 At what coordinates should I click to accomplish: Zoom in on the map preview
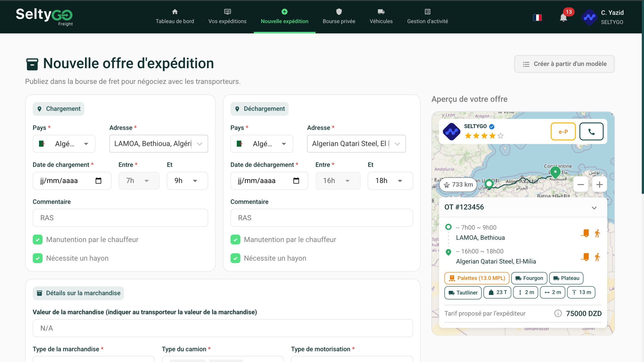coord(599,185)
